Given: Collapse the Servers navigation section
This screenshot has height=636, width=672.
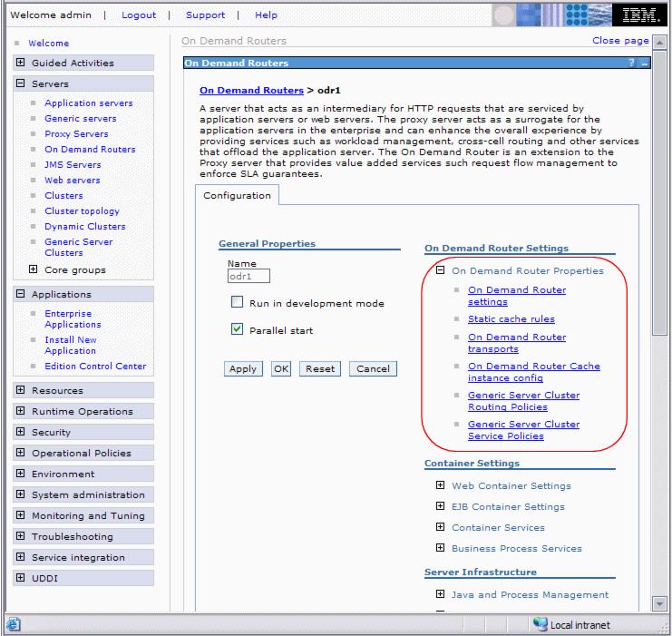Looking at the screenshot, I should pos(20,83).
